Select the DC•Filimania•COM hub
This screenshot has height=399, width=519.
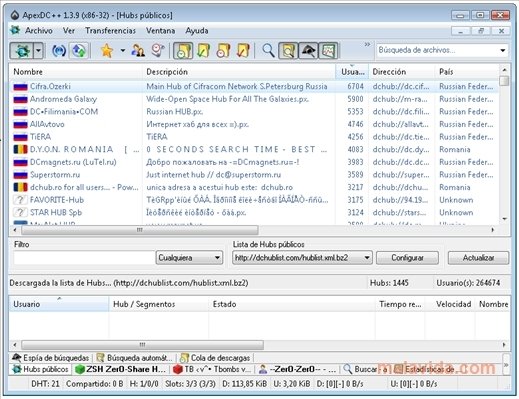click(x=254, y=112)
